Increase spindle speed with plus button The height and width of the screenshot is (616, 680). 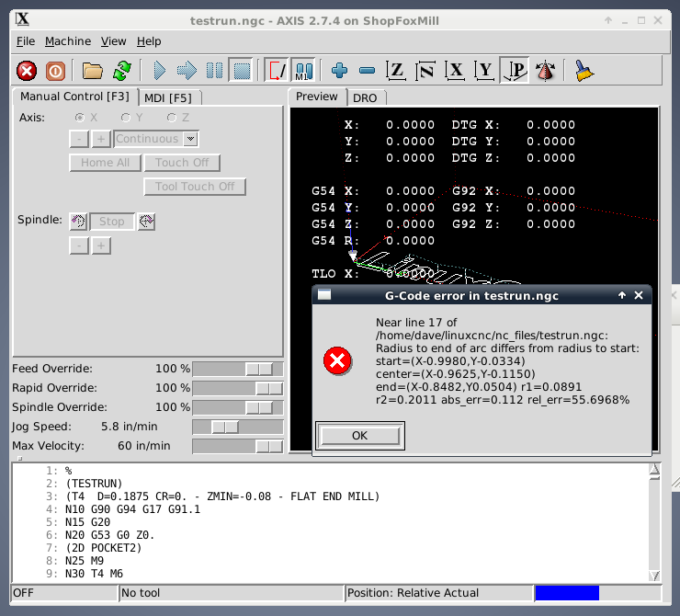[101, 245]
